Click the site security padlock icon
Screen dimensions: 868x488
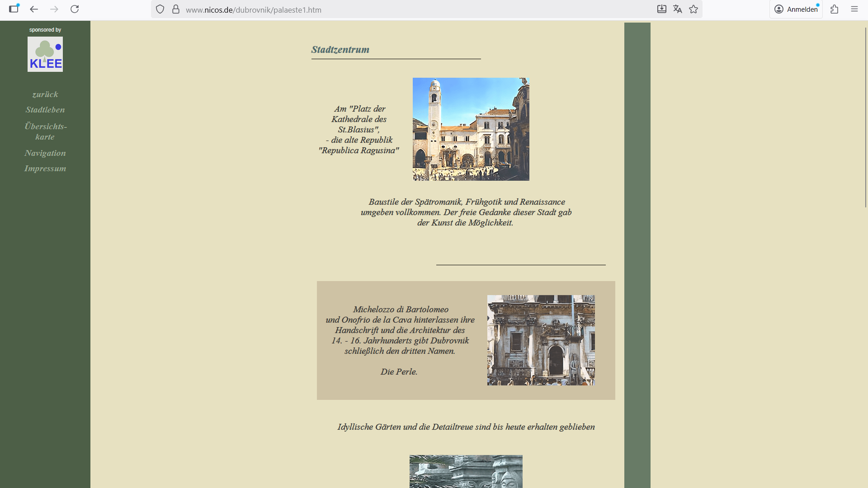176,9
